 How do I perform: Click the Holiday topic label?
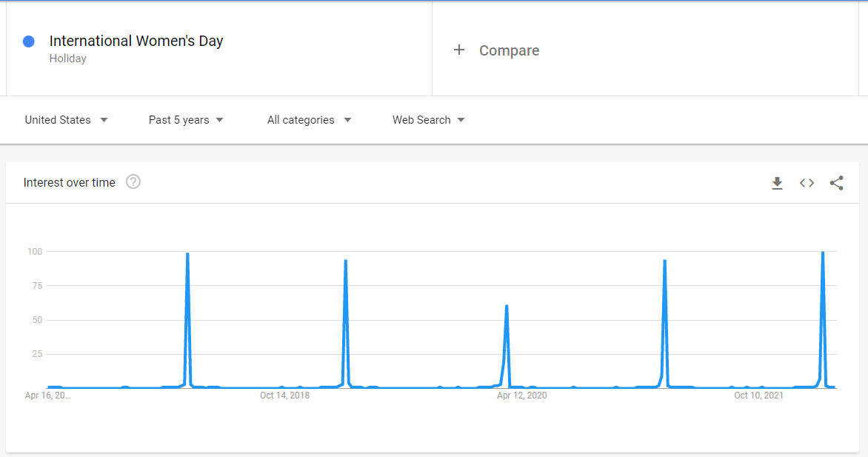pyautogui.click(x=68, y=59)
